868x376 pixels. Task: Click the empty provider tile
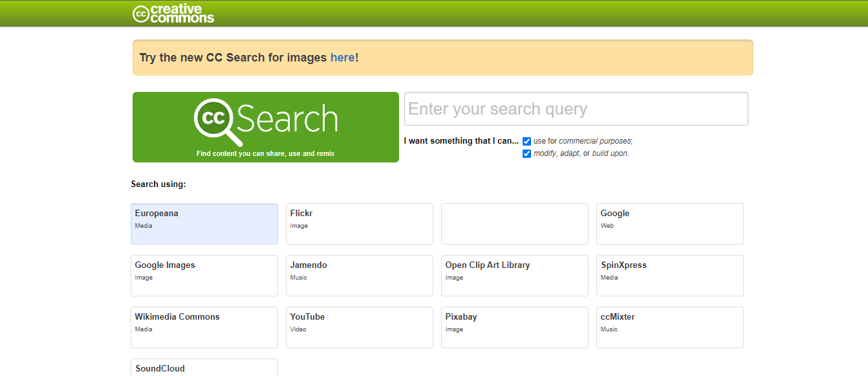[x=514, y=223]
